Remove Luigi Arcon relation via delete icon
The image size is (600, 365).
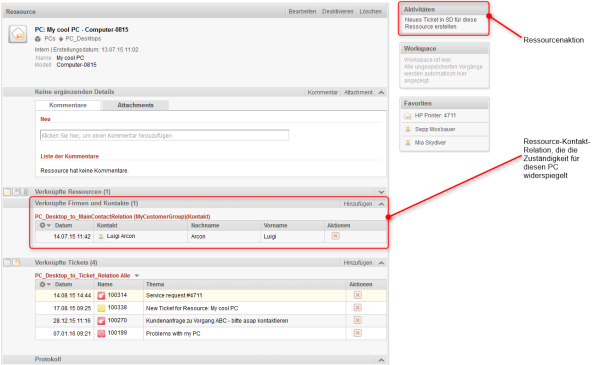(x=336, y=236)
